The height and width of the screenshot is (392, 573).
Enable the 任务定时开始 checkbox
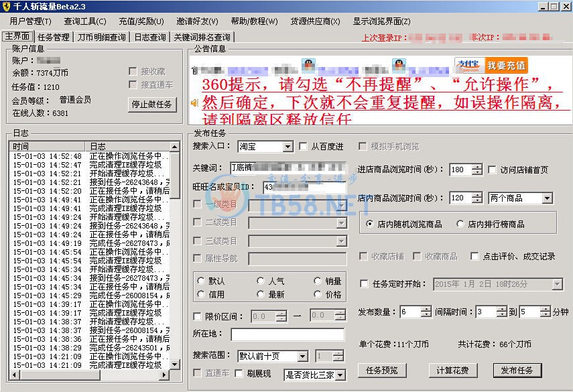point(364,284)
